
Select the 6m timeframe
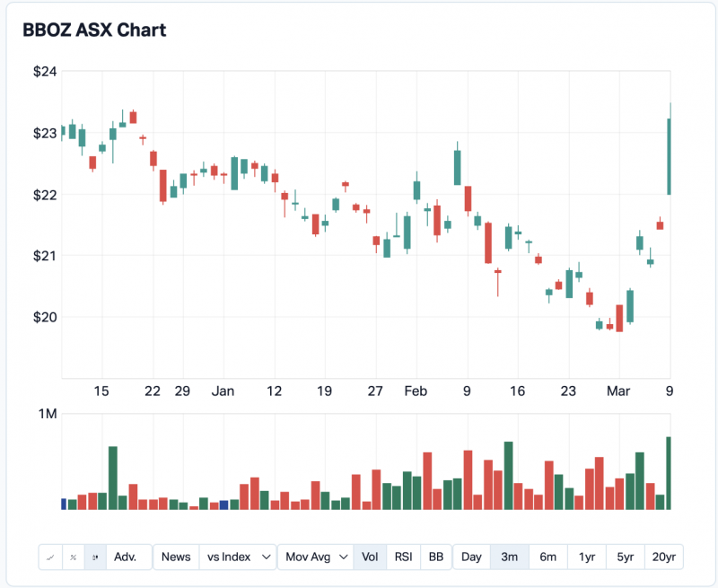tap(547, 557)
